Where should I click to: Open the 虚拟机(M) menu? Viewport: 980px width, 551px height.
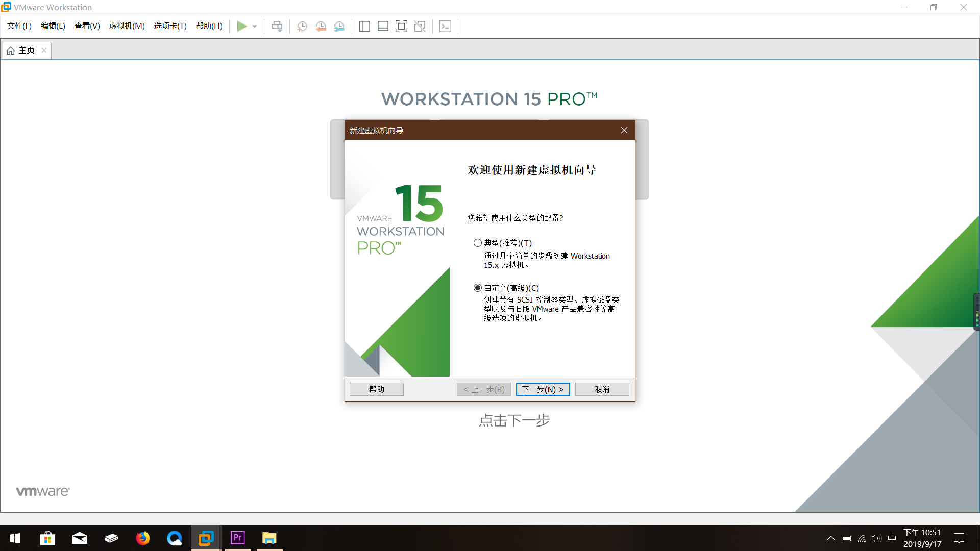127,26
